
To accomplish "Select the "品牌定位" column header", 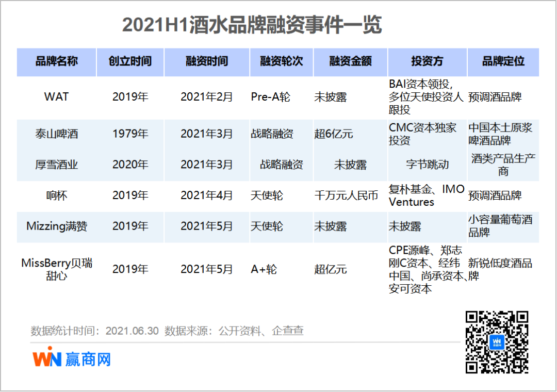I will coord(503,61).
